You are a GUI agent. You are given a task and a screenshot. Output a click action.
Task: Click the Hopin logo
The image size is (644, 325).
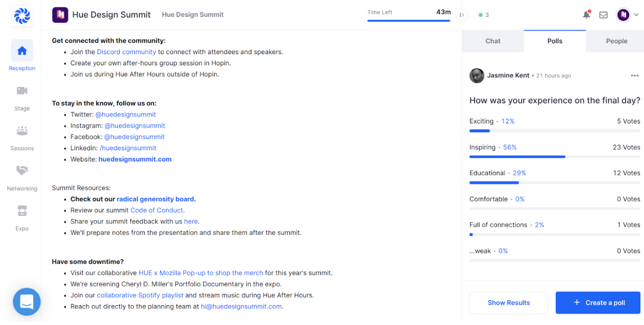[x=22, y=16]
